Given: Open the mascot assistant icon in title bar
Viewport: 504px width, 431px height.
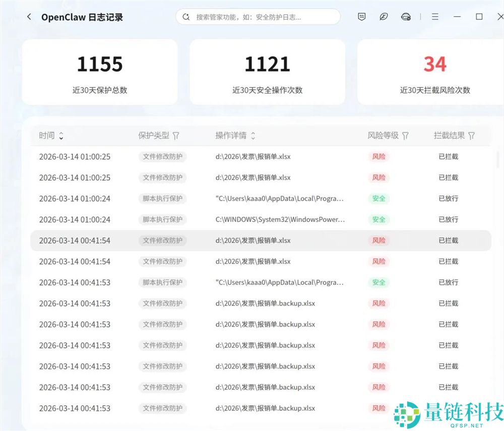Looking at the screenshot, I should point(406,16).
